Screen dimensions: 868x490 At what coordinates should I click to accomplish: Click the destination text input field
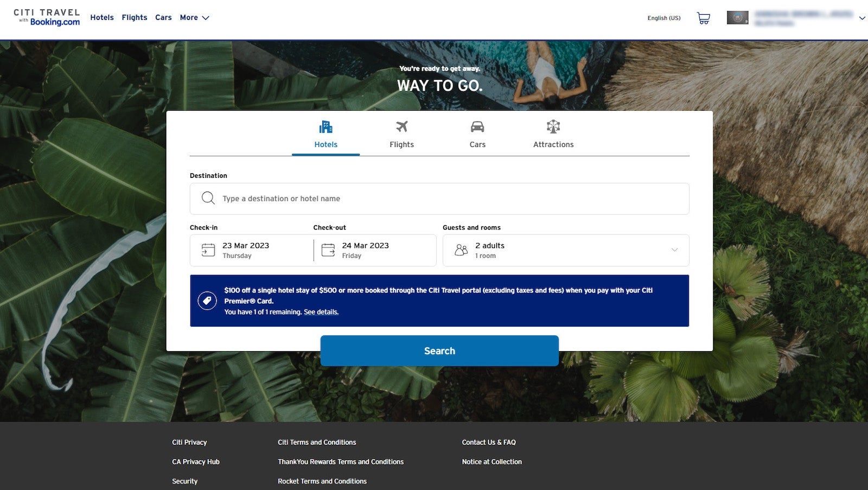380,198
